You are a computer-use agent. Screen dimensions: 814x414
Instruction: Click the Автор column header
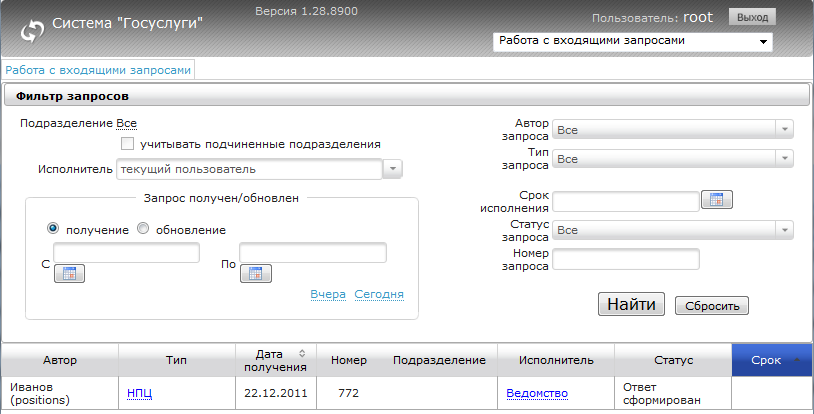pos(60,360)
